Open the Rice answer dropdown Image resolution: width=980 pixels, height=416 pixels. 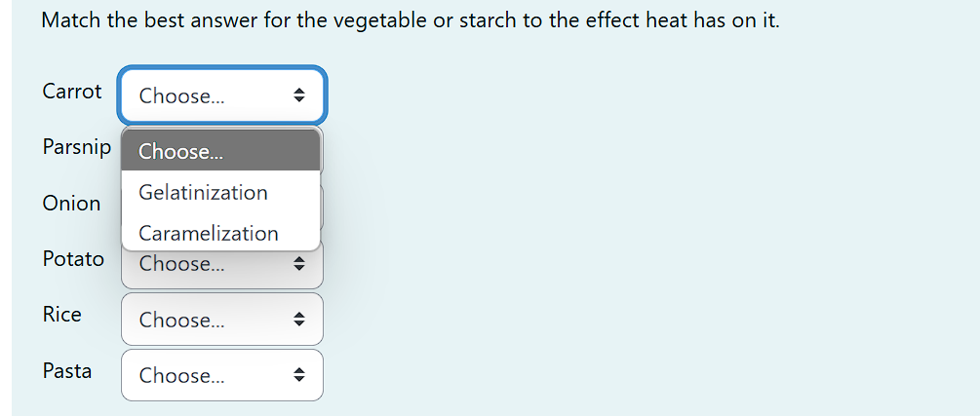tap(222, 320)
